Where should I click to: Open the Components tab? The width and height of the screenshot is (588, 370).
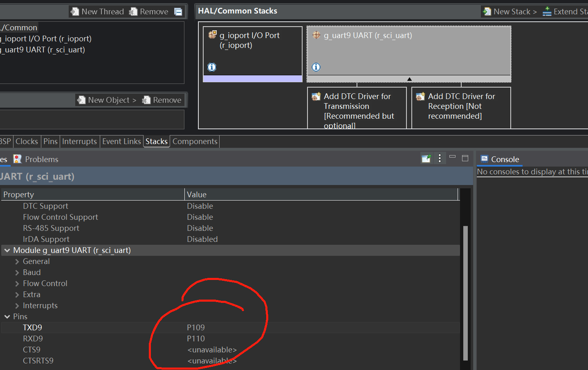tap(195, 141)
